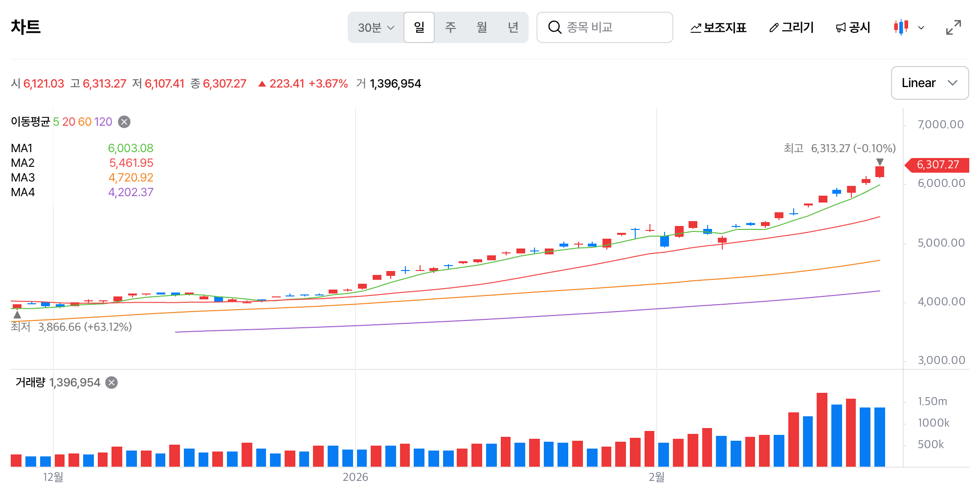
Task: Click the +3.67% change value
Action: click(328, 84)
